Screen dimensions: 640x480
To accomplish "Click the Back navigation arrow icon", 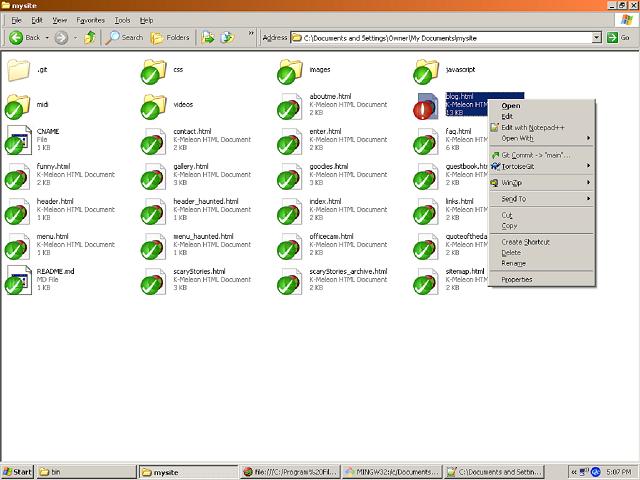I will 17,37.
